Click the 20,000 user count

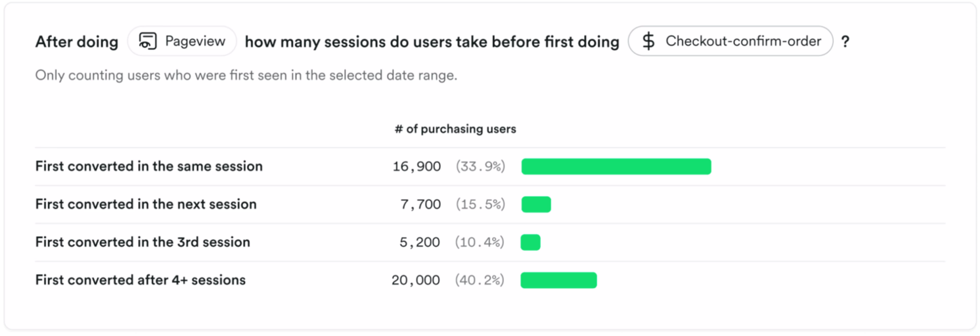coord(415,280)
